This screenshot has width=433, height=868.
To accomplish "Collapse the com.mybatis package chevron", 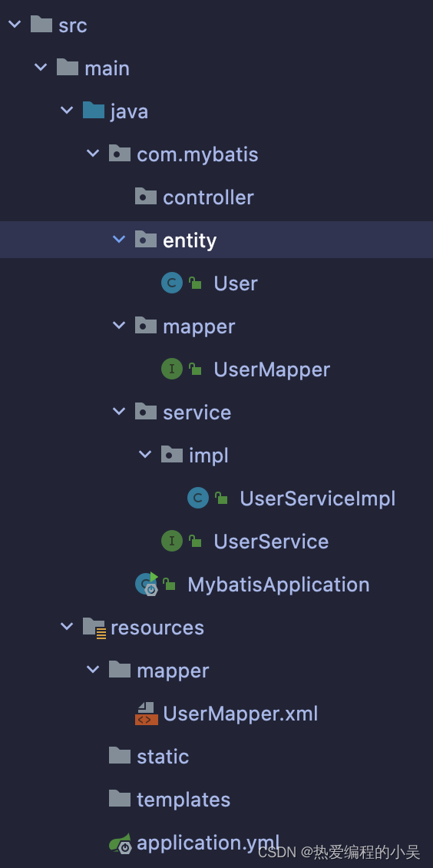I will (x=93, y=154).
